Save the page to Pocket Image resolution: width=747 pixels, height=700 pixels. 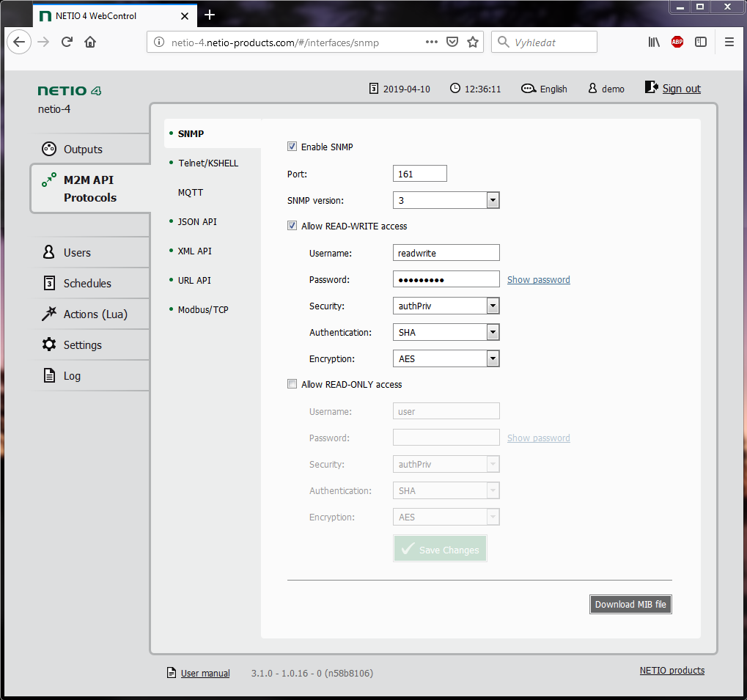pyautogui.click(x=452, y=42)
